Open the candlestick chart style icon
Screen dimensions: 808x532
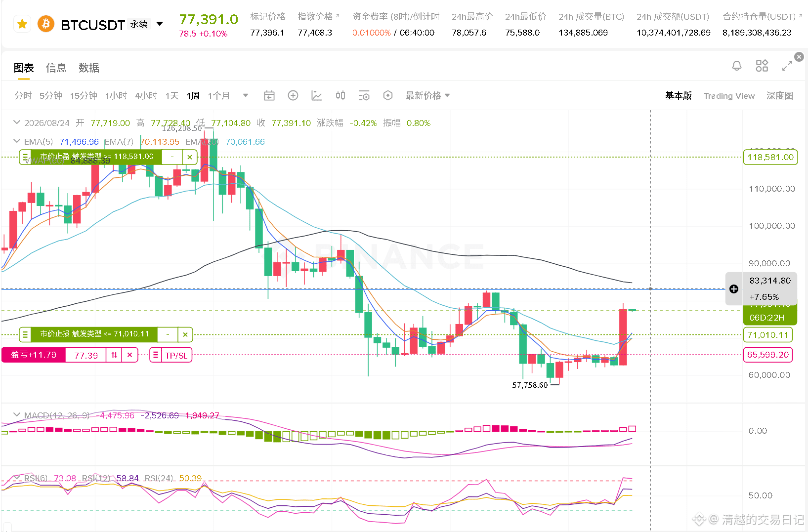[x=340, y=95]
